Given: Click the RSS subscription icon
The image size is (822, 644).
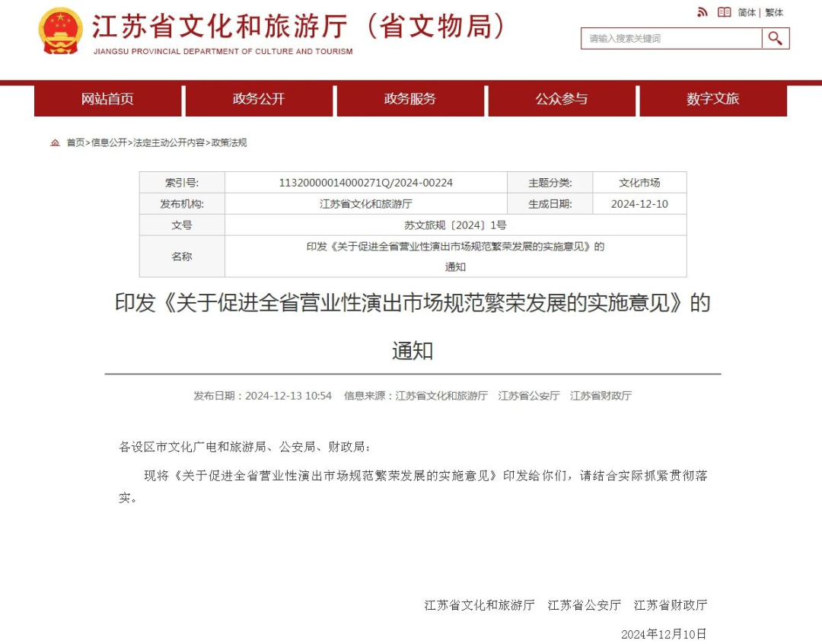Looking at the screenshot, I should [702, 11].
